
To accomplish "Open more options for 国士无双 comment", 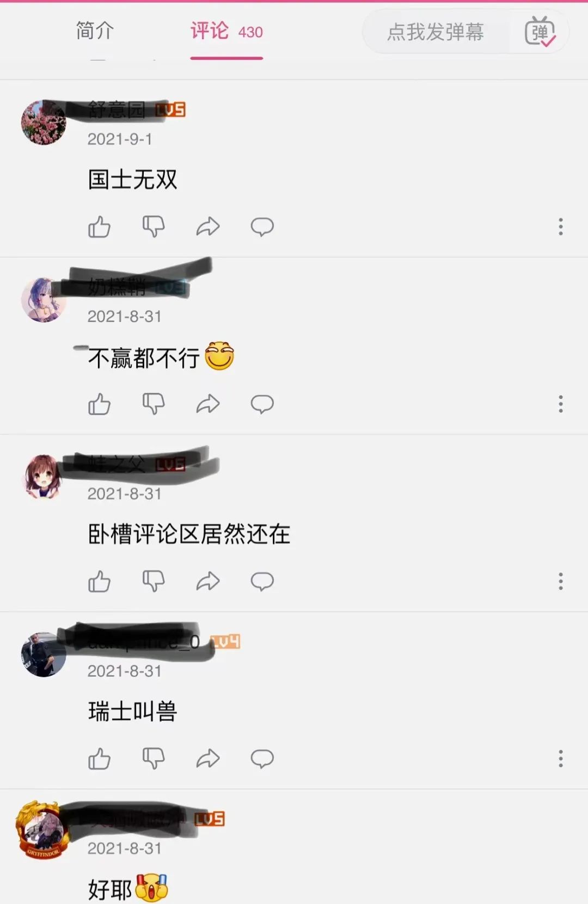I will (x=561, y=227).
